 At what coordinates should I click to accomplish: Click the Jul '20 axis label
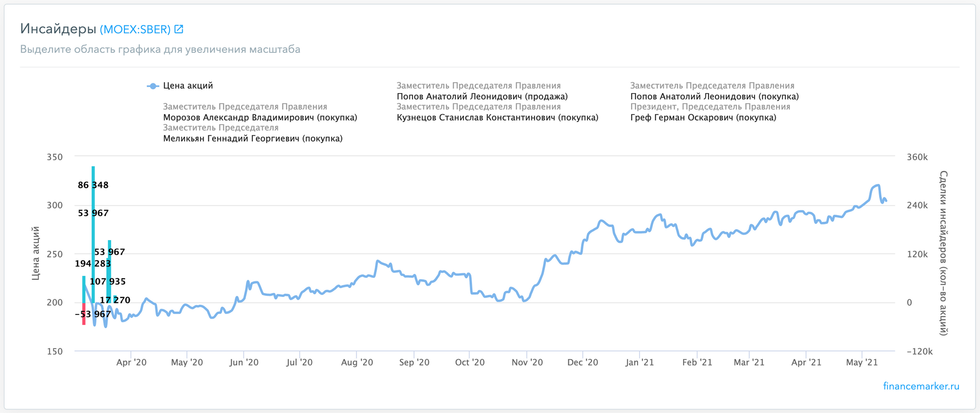tap(299, 363)
